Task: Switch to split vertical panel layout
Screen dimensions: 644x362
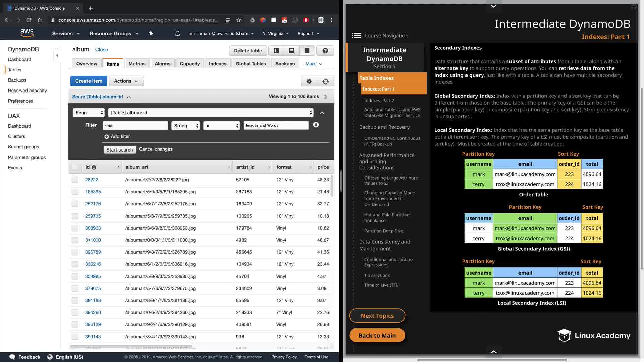Action: pos(276,51)
